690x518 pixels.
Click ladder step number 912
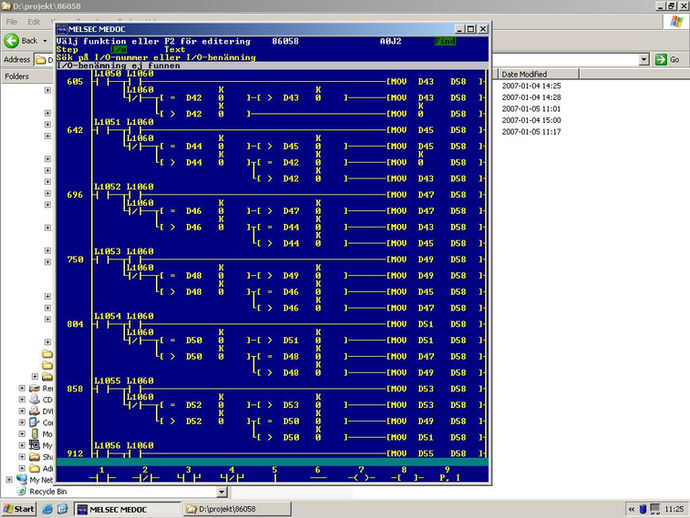tap(75, 453)
